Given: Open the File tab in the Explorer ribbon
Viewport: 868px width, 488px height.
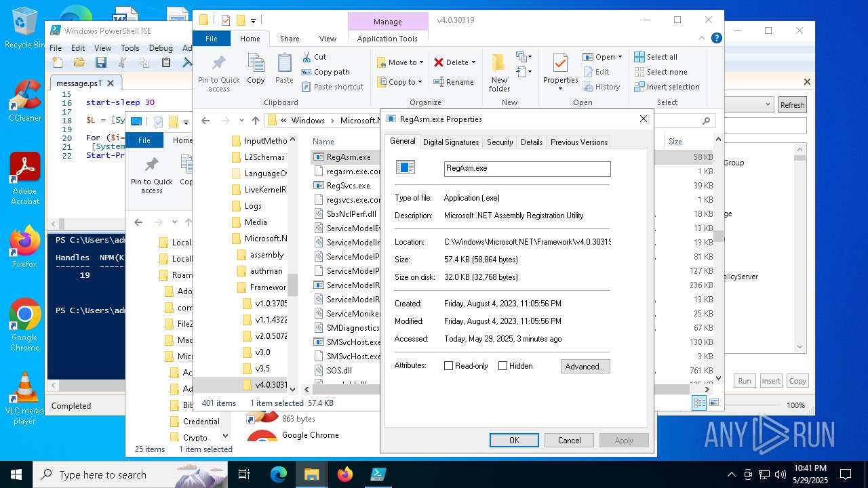Looking at the screenshot, I should pos(212,39).
